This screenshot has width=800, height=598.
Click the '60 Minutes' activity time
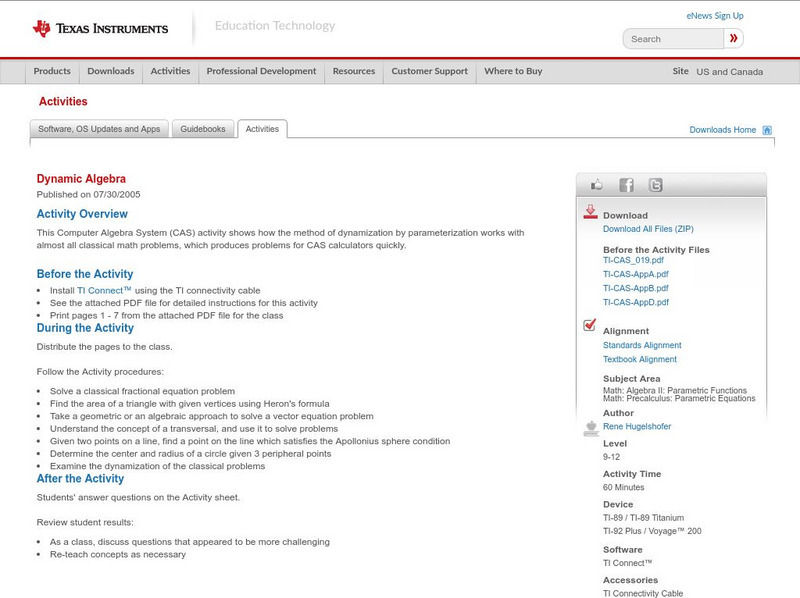coord(623,487)
